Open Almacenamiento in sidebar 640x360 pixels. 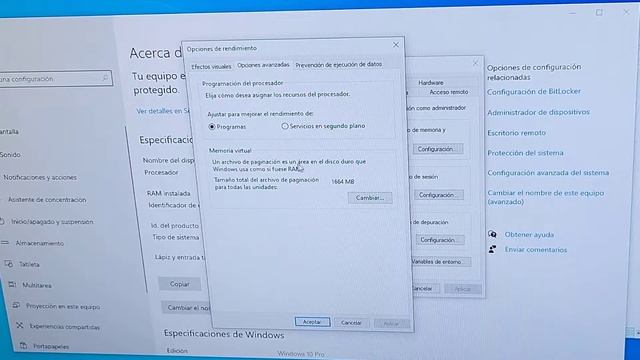click(40, 243)
